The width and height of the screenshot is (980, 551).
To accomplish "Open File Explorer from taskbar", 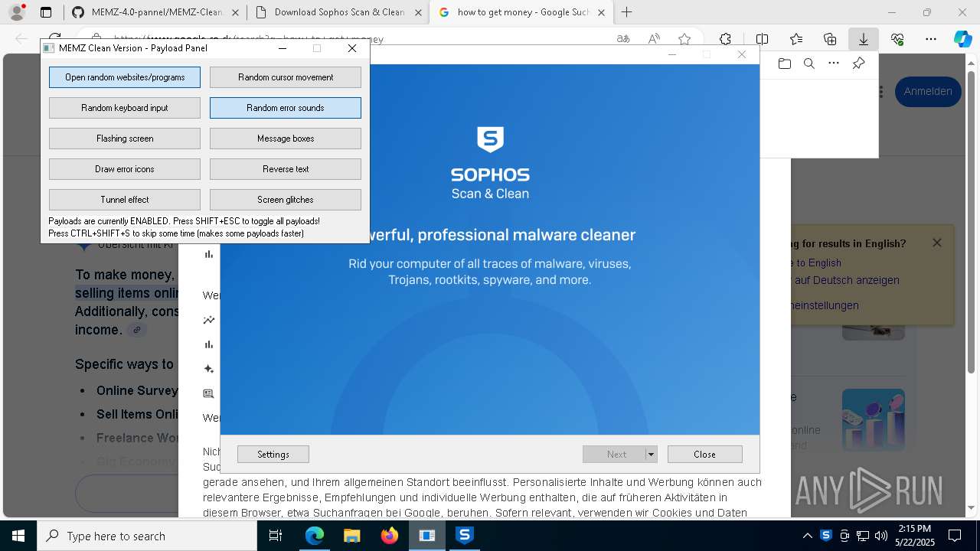I will click(351, 536).
